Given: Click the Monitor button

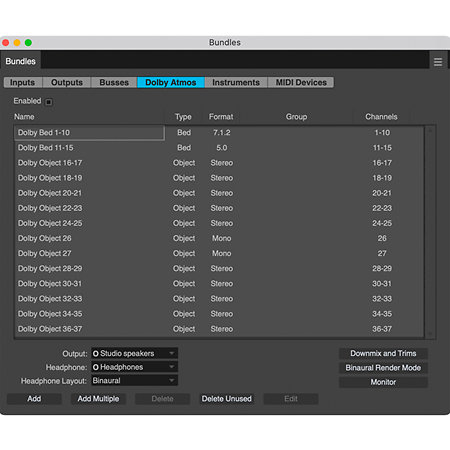Looking at the screenshot, I should pyautogui.click(x=383, y=382).
